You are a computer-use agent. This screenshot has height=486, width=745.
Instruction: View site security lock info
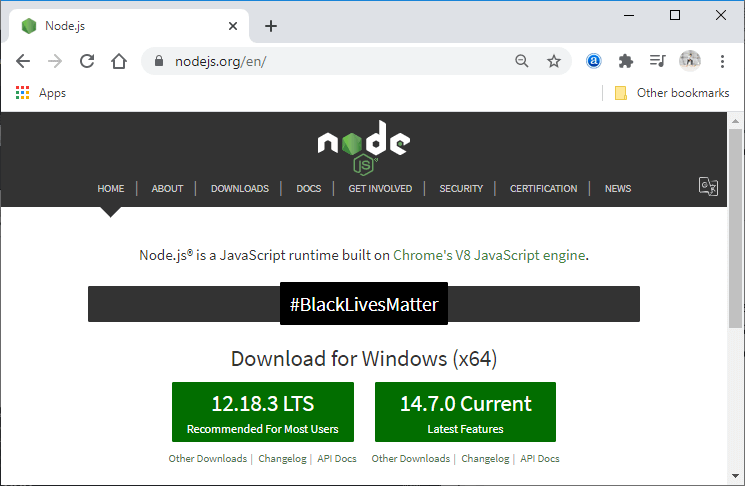pos(159,61)
